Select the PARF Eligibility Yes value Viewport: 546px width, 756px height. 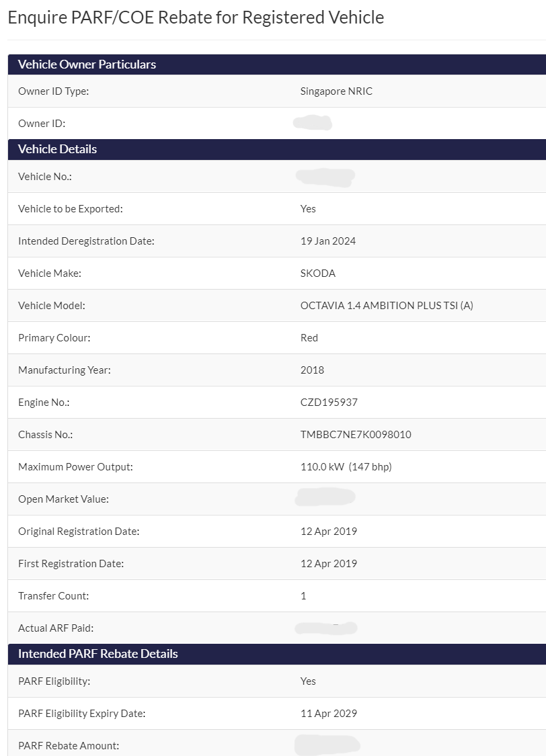pyautogui.click(x=308, y=681)
